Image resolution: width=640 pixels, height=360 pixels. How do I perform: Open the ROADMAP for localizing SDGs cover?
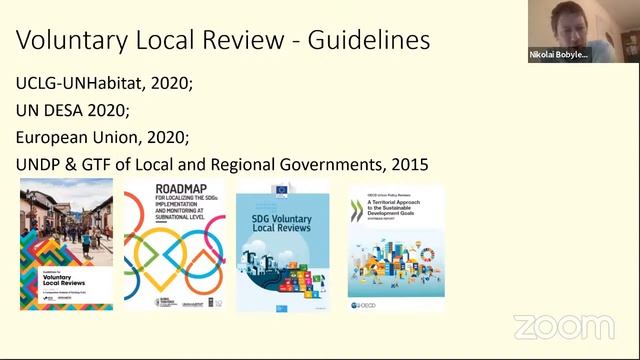click(175, 245)
